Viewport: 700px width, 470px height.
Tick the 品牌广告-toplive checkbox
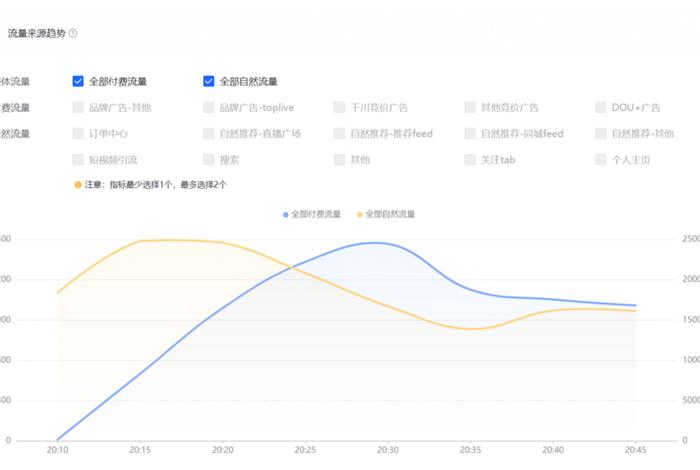pos(208,107)
